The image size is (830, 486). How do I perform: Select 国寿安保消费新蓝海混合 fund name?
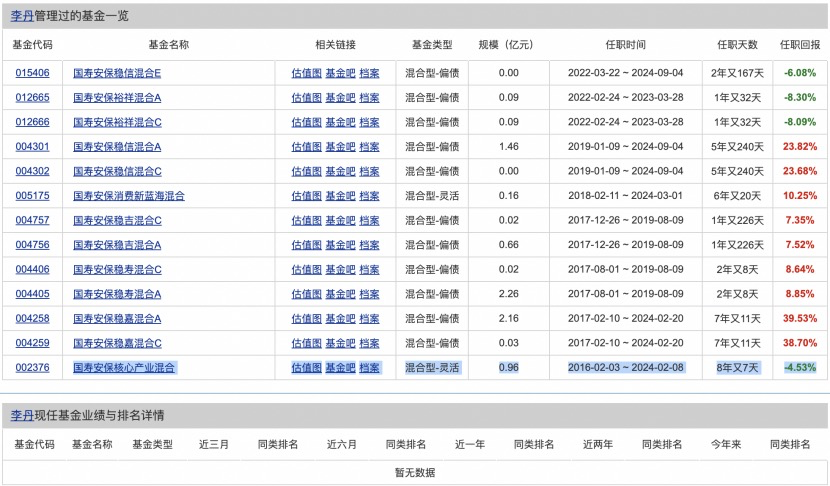(x=129, y=196)
